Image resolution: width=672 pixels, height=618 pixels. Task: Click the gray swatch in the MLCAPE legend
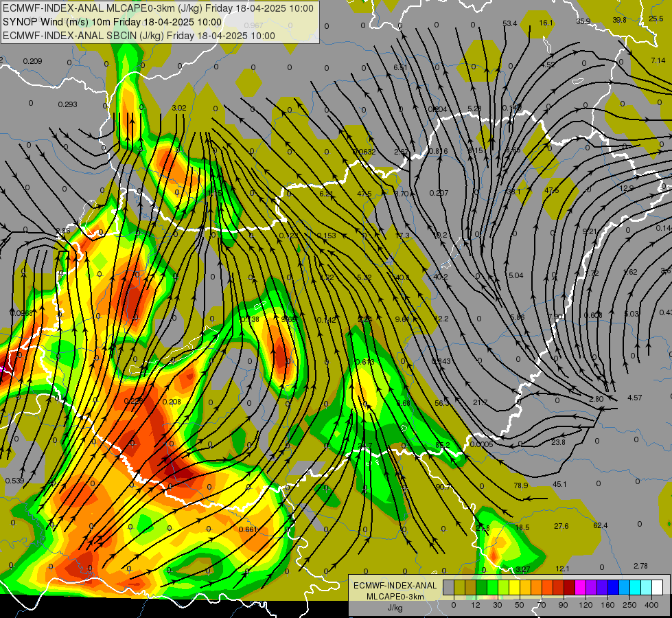449,587
